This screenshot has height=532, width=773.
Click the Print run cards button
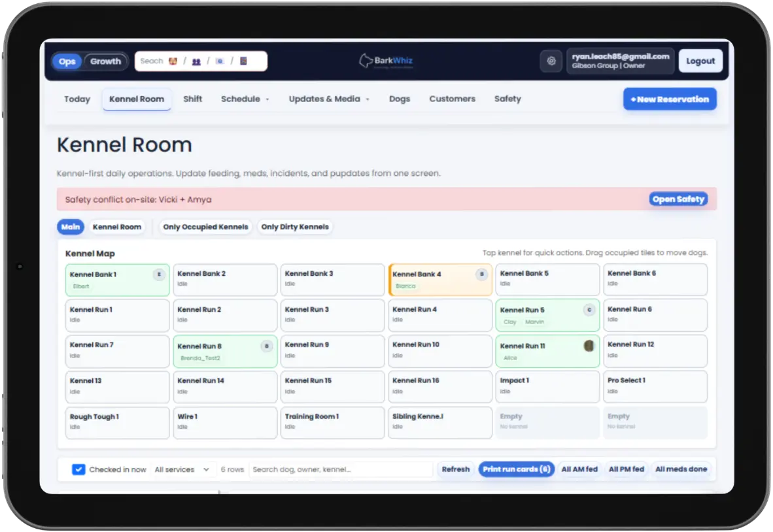[516, 469]
